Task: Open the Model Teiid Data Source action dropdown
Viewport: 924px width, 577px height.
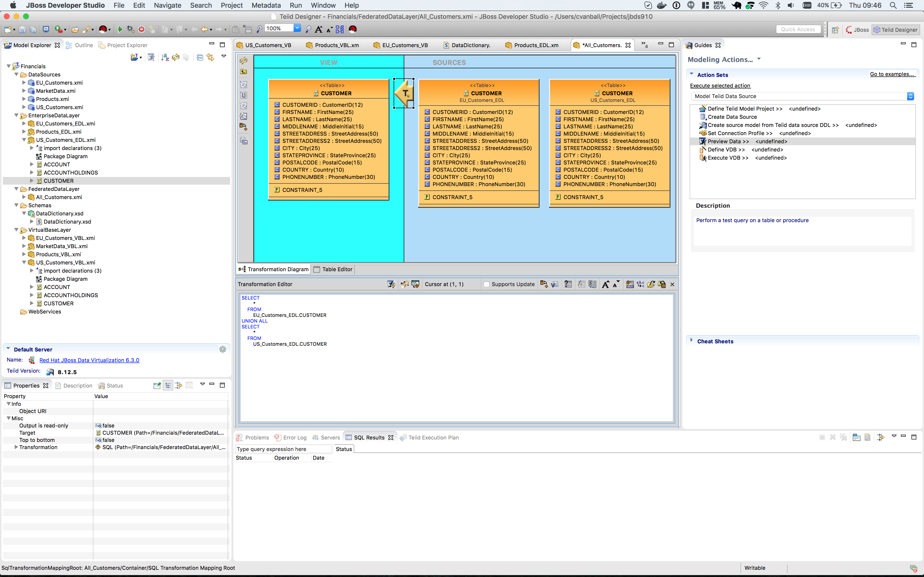Action: coord(911,96)
